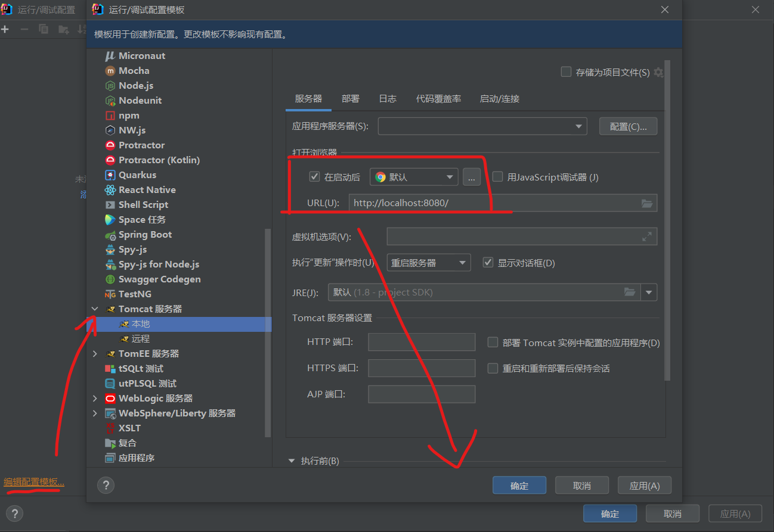Image resolution: width=774 pixels, height=532 pixels.
Task: Open the 重启服务器 update action dropdown
Action: click(x=429, y=263)
